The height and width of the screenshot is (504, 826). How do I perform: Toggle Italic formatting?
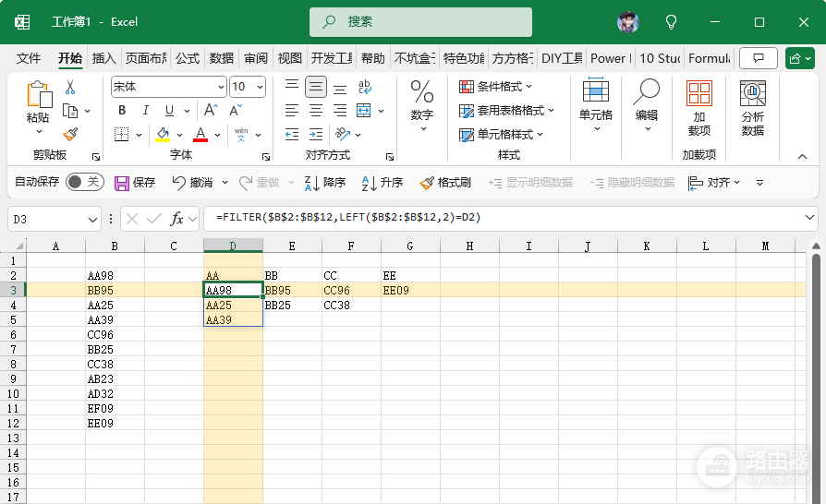(x=145, y=111)
